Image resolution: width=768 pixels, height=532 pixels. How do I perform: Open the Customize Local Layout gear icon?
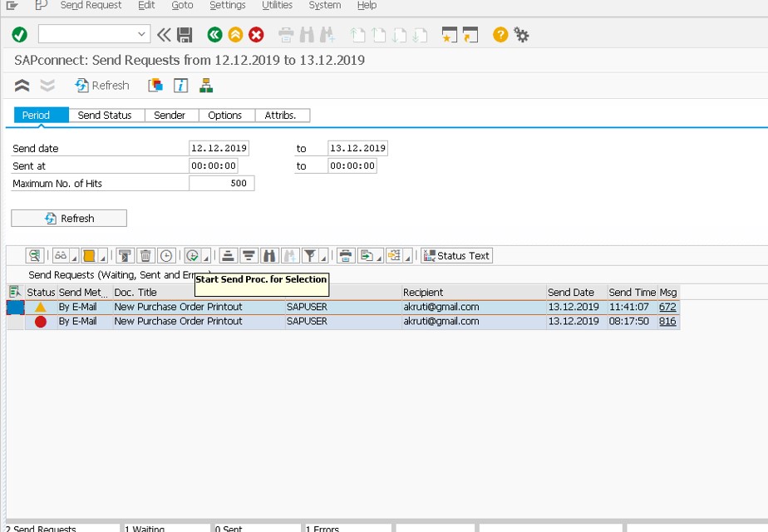point(521,35)
